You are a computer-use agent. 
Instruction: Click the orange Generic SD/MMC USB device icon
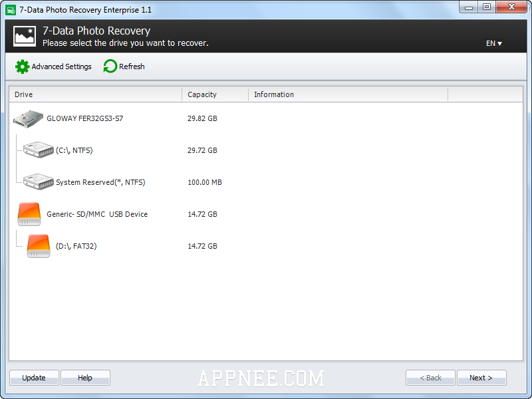tap(29, 214)
